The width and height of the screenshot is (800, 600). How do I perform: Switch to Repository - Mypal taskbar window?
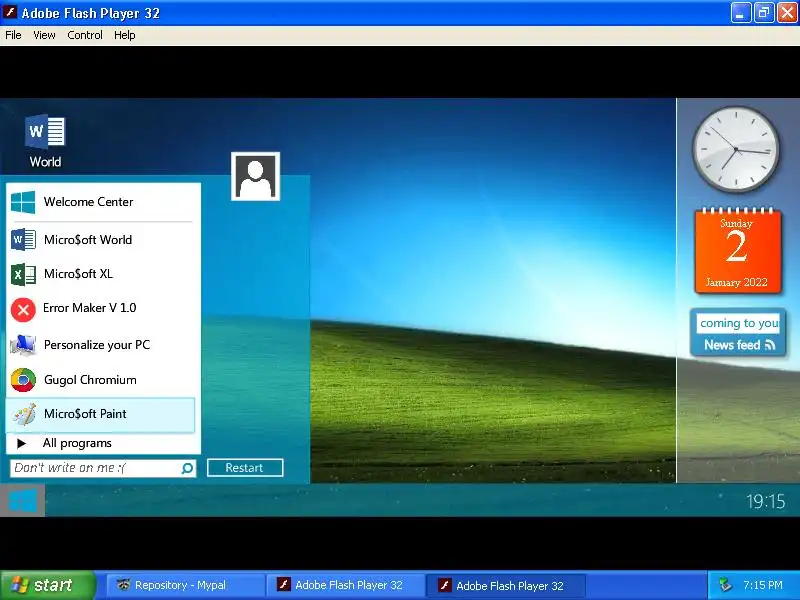tap(184, 585)
